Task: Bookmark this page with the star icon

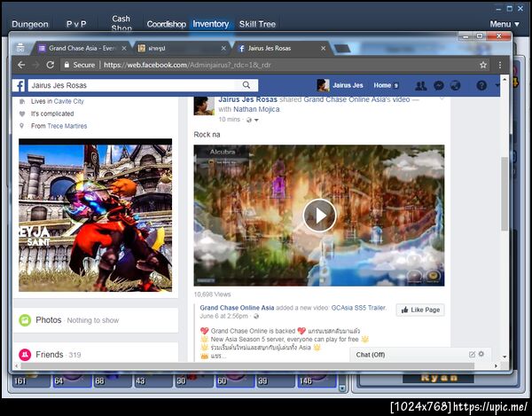Action: (483, 65)
